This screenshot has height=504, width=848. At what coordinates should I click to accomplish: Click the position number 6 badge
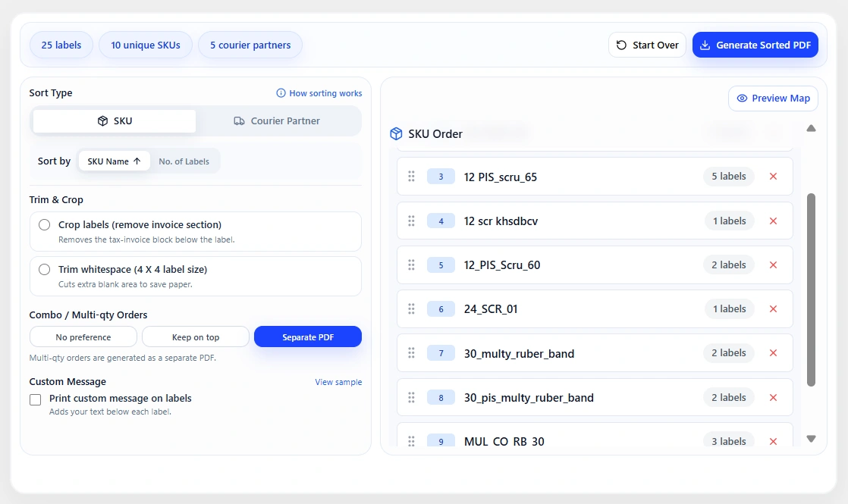(441, 309)
